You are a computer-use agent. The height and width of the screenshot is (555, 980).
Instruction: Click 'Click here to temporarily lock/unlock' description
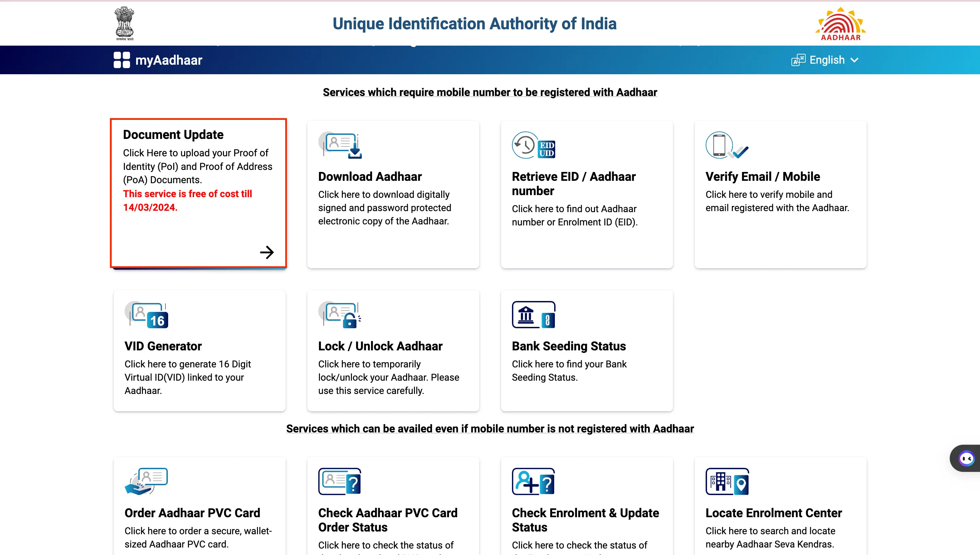(389, 377)
